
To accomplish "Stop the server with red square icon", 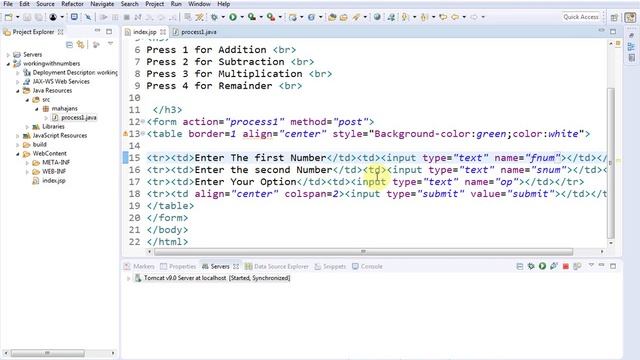I will 565,266.
